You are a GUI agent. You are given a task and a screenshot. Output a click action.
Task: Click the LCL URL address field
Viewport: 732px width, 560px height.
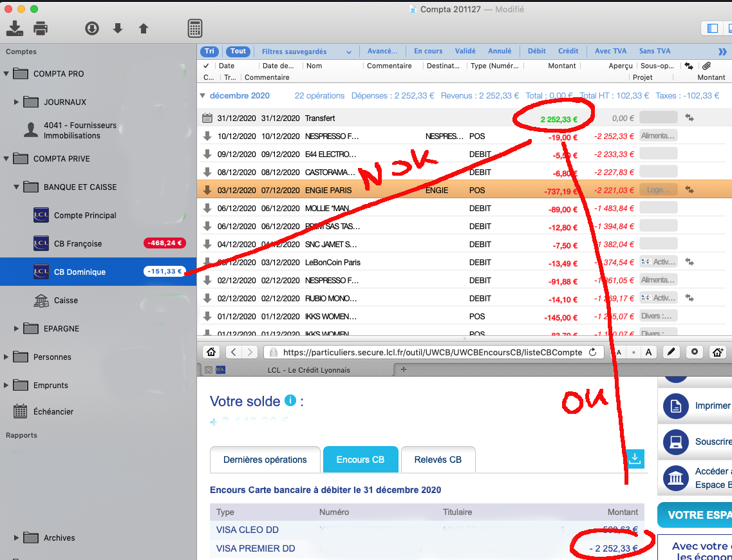[x=433, y=352]
